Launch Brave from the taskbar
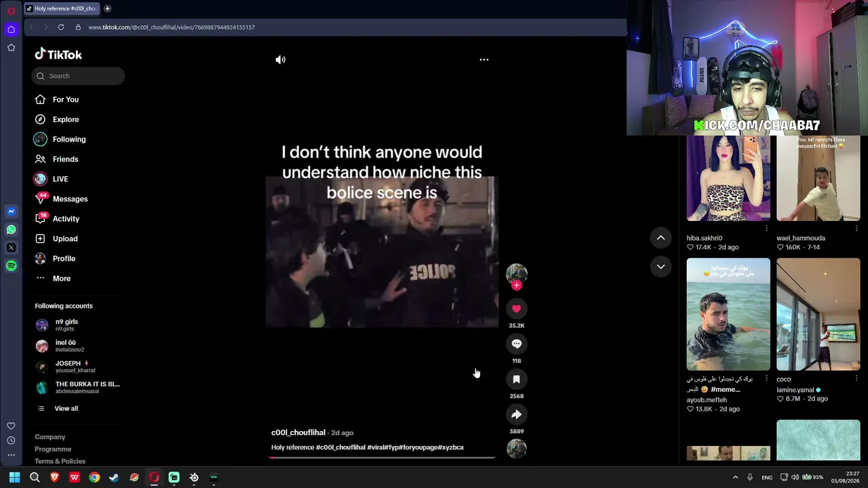 coord(54,477)
